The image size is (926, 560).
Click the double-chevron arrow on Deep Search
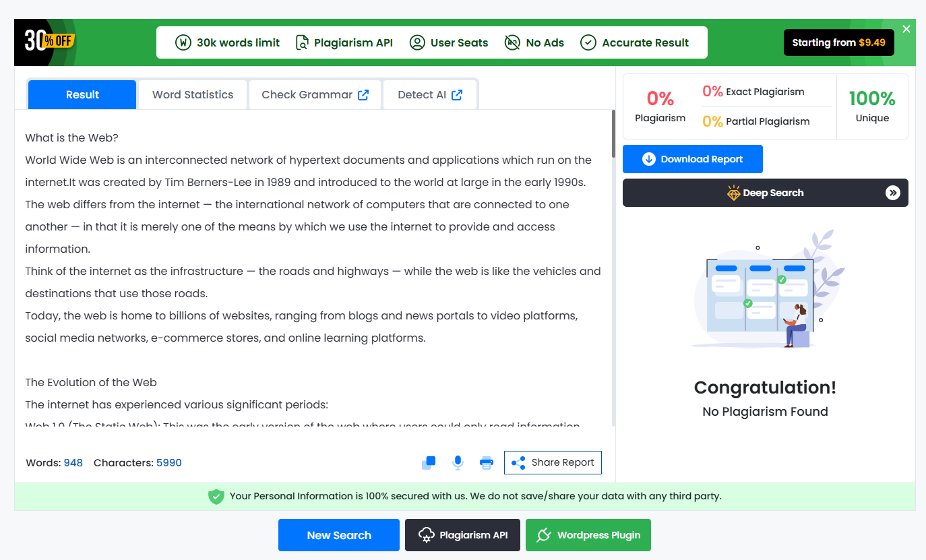[893, 193]
